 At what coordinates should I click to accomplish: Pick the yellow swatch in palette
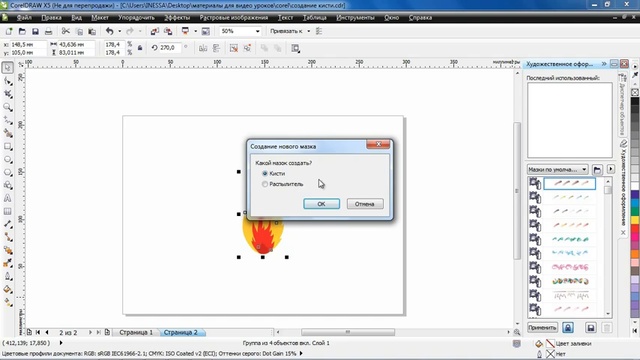[x=635, y=220]
